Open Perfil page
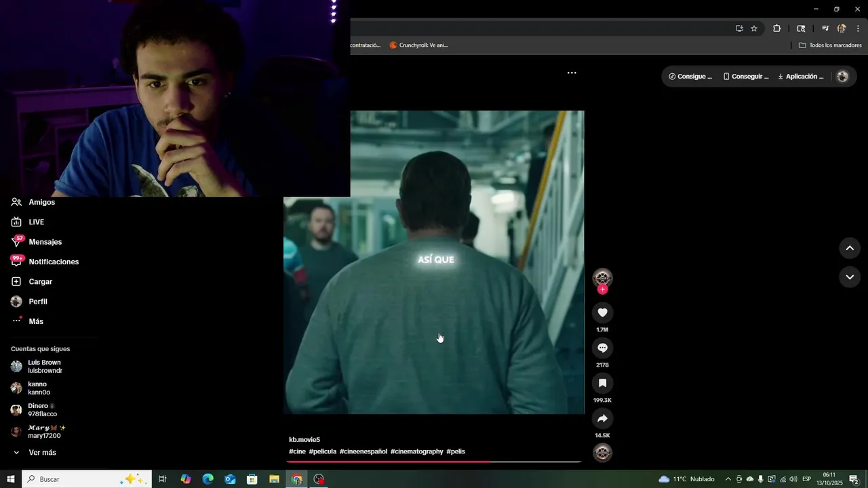 pos(29,302)
